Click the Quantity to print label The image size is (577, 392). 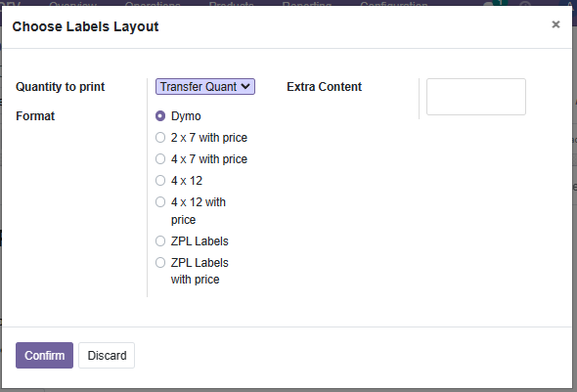tap(61, 87)
